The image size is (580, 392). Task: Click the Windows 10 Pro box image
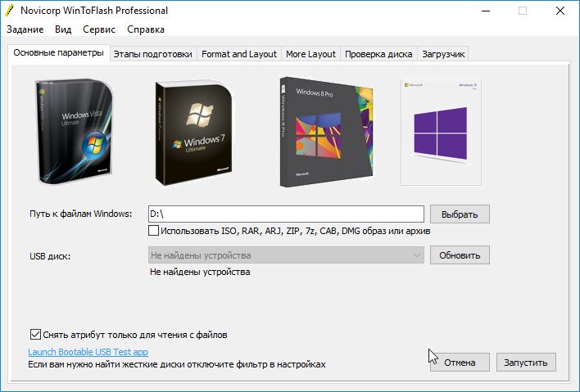click(x=441, y=132)
